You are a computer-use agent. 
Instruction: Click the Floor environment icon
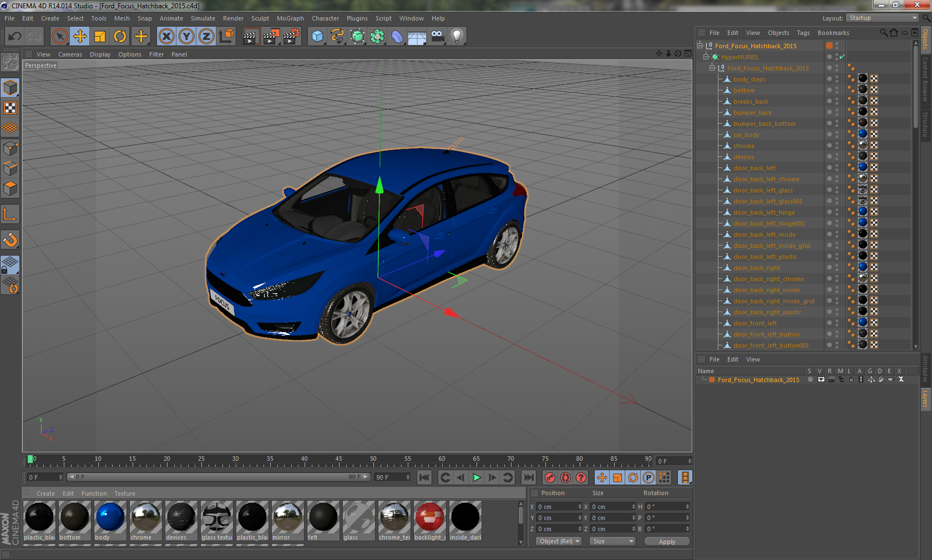point(417,37)
